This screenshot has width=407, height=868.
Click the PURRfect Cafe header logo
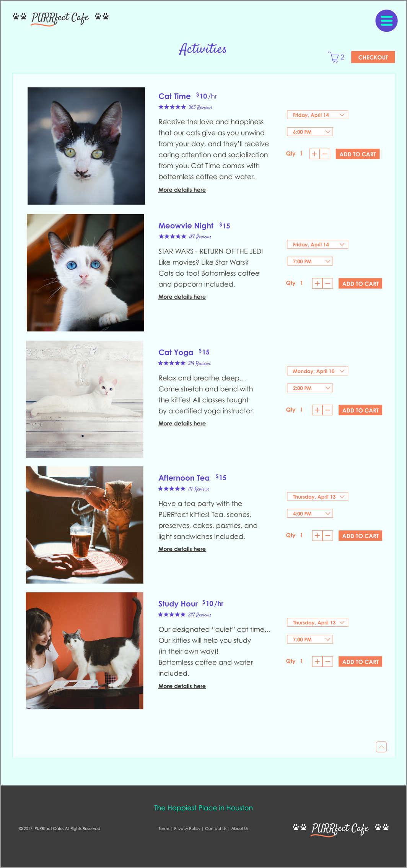tap(60, 18)
